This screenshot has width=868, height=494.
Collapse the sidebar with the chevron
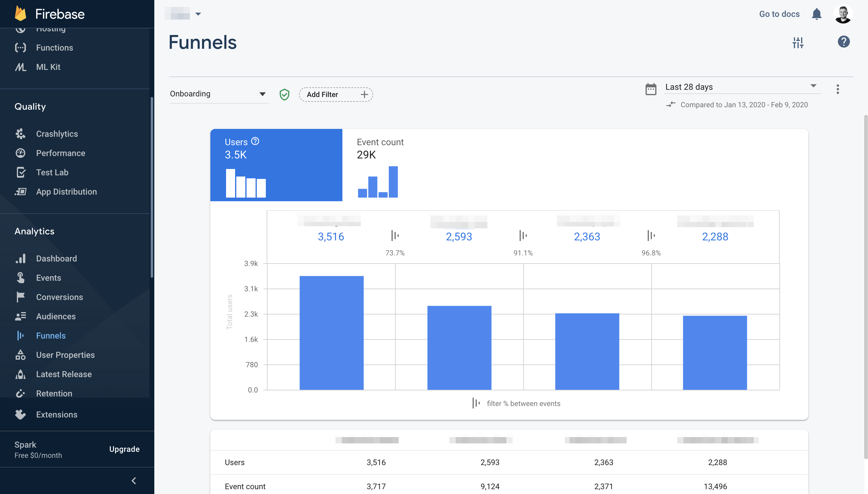pyautogui.click(x=134, y=480)
